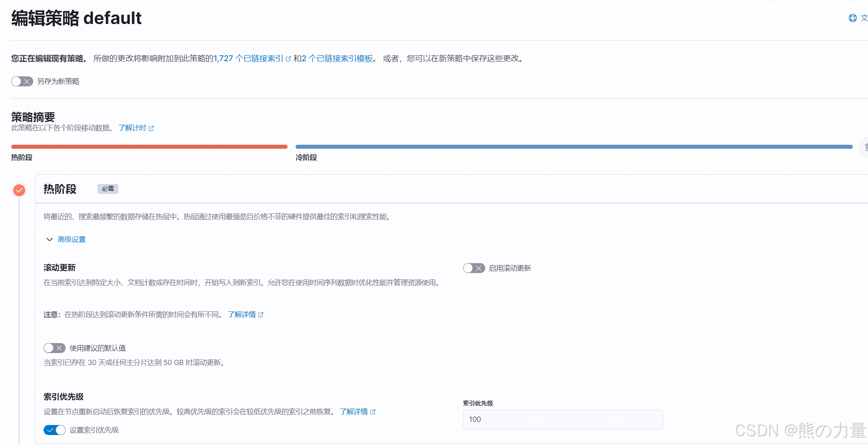Toggle 另存为新策略 switch
868x445 pixels.
pyautogui.click(x=22, y=82)
